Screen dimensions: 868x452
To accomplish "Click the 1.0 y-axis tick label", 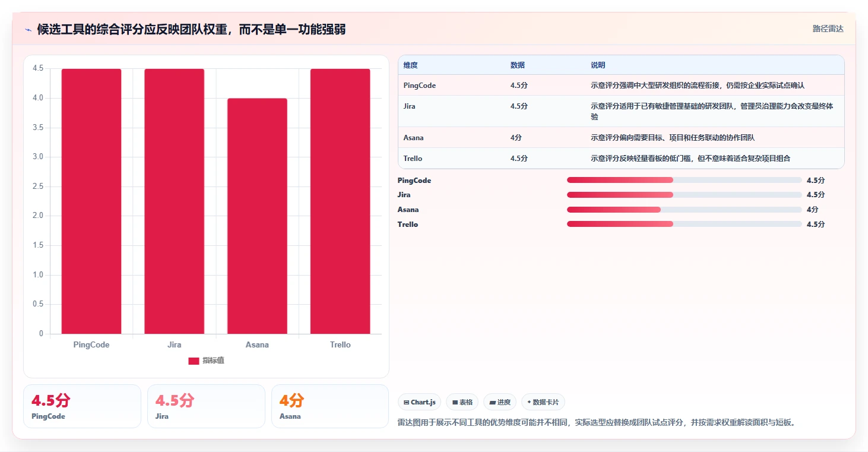I will 38,275.
